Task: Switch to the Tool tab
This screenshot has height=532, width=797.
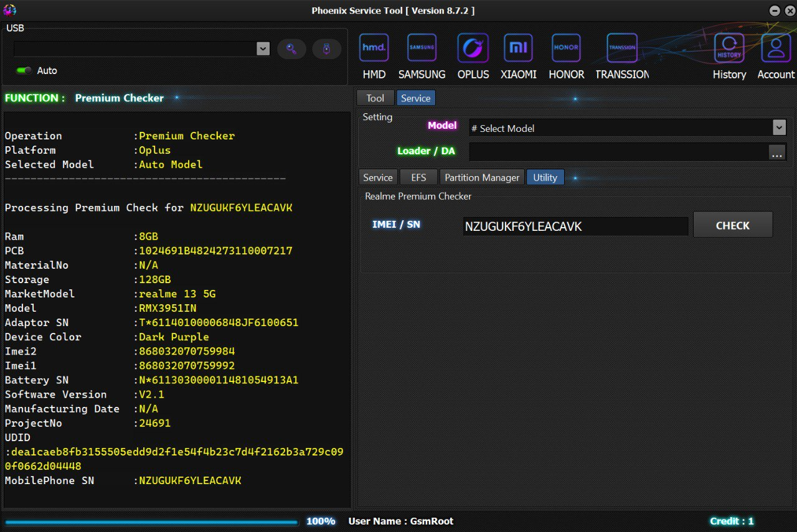Action: coord(375,98)
